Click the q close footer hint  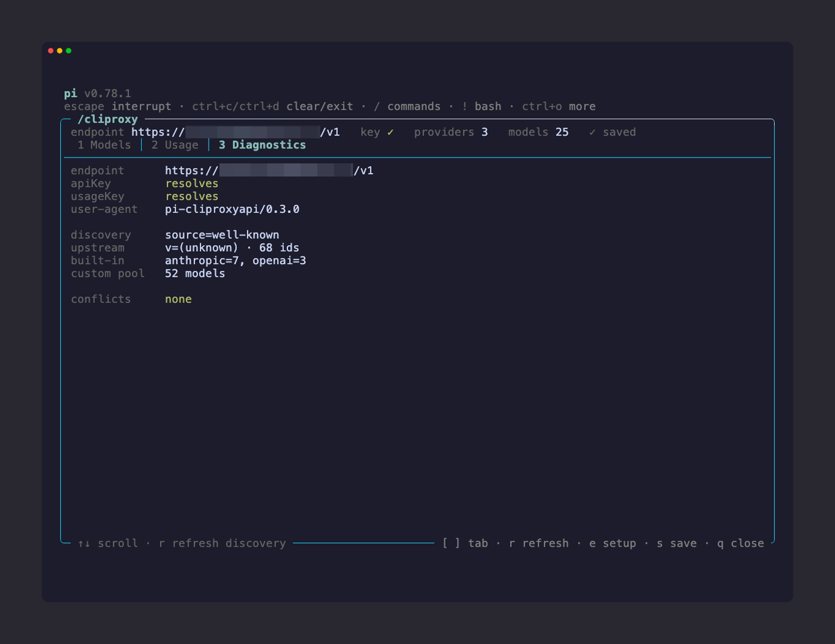pyautogui.click(x=740, y=543)
